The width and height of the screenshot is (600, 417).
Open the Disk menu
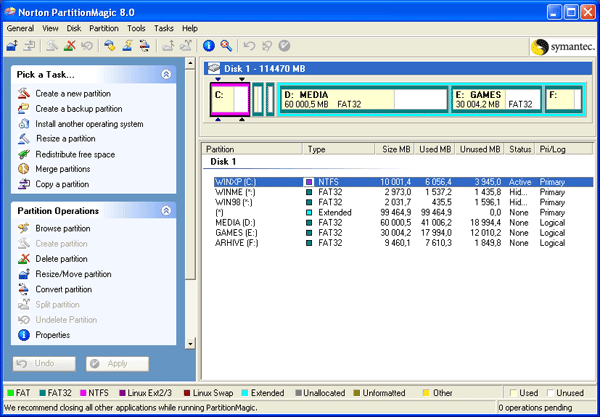[74, 28]
